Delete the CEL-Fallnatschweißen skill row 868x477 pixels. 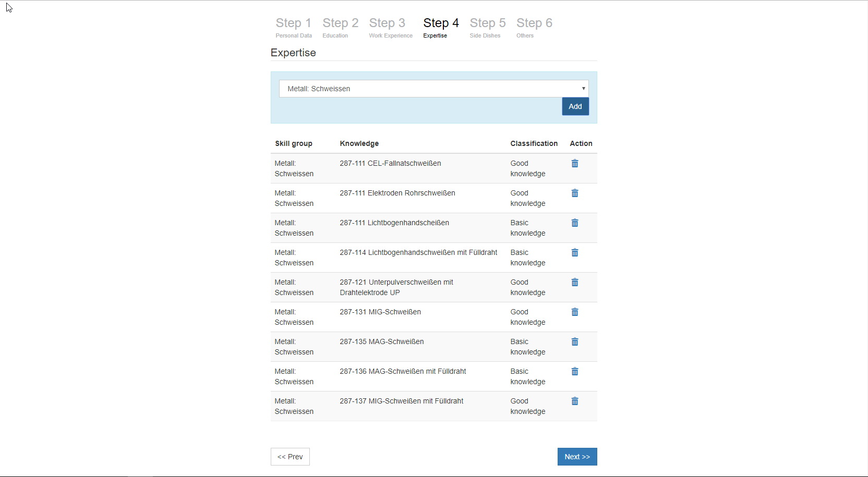[x=574, y=164]
